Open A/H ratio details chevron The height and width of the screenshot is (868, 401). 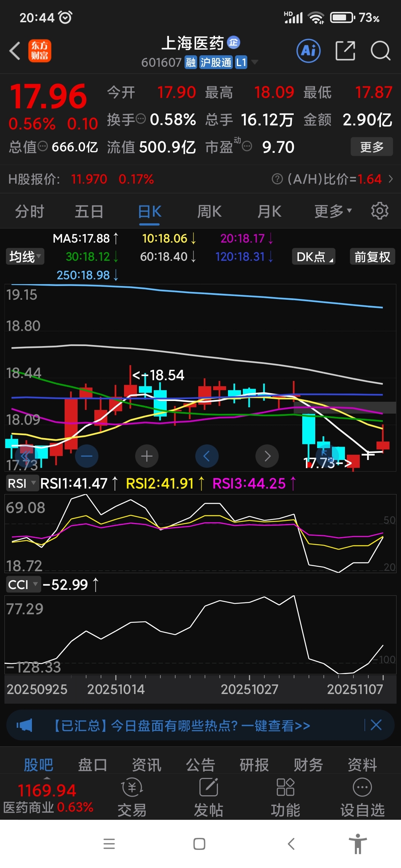click(x=391, y=179)
